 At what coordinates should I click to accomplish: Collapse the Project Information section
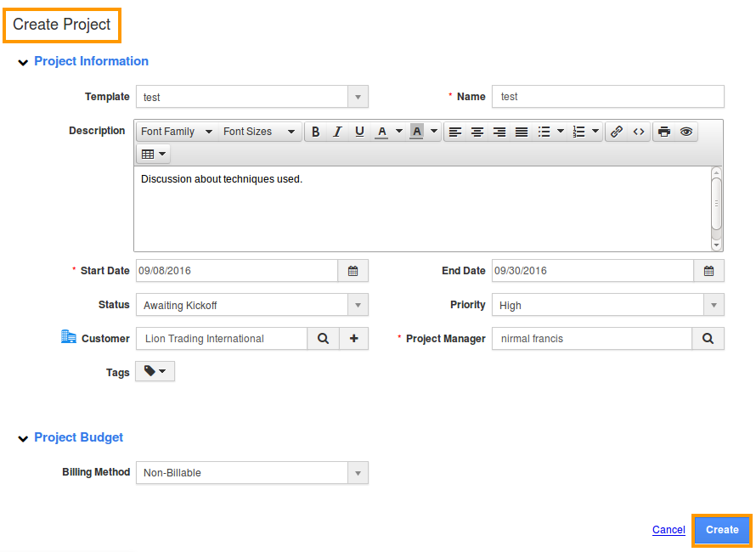pos(23,63)
